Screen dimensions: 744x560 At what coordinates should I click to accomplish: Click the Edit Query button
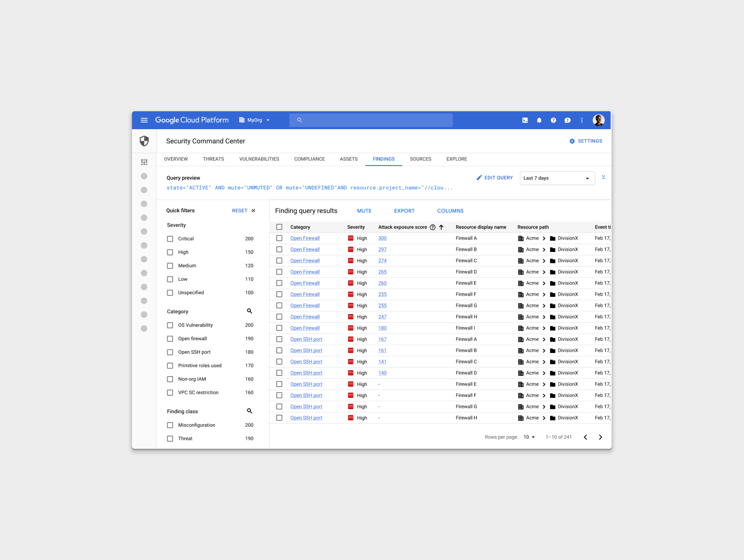pyautogui.click(x=495, y=178)
